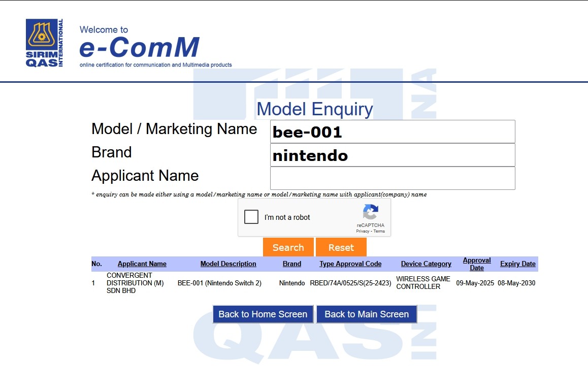Sort table by Brand header
Image resolution: width=588 pixels, height=392 pixels.
(x=291, y=264)
